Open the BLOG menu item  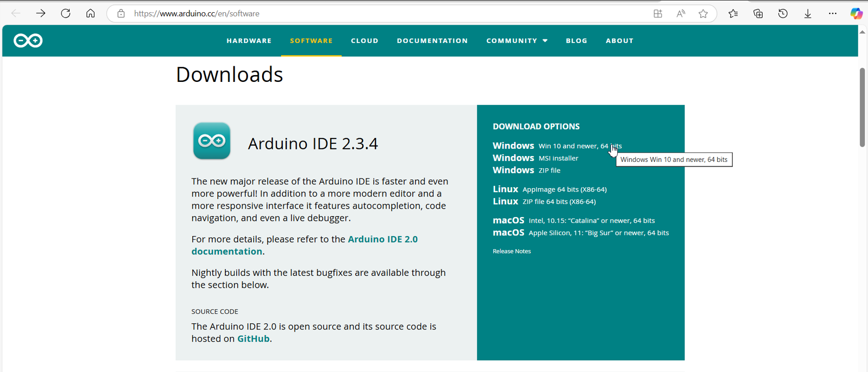[x=577, y=40]
